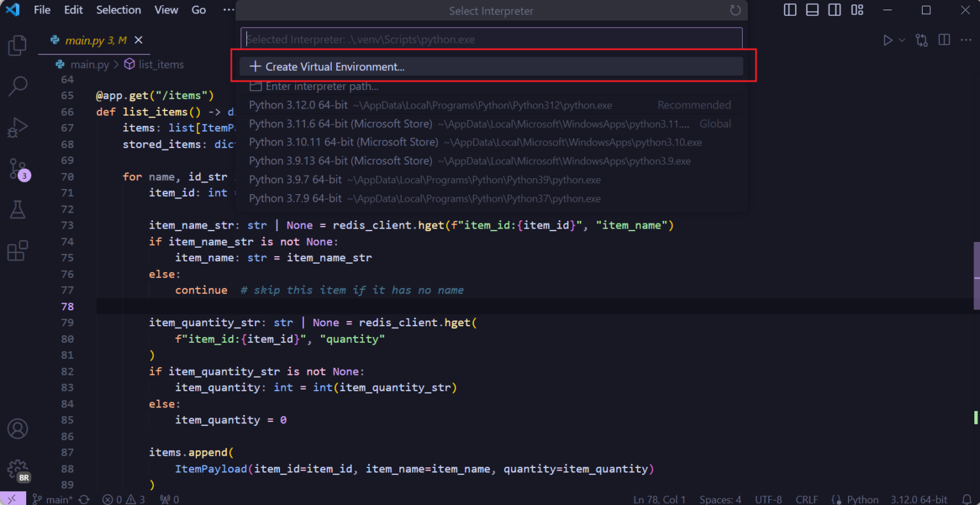
Task: Open the Explorer view in activity bar
Action: 17,45
